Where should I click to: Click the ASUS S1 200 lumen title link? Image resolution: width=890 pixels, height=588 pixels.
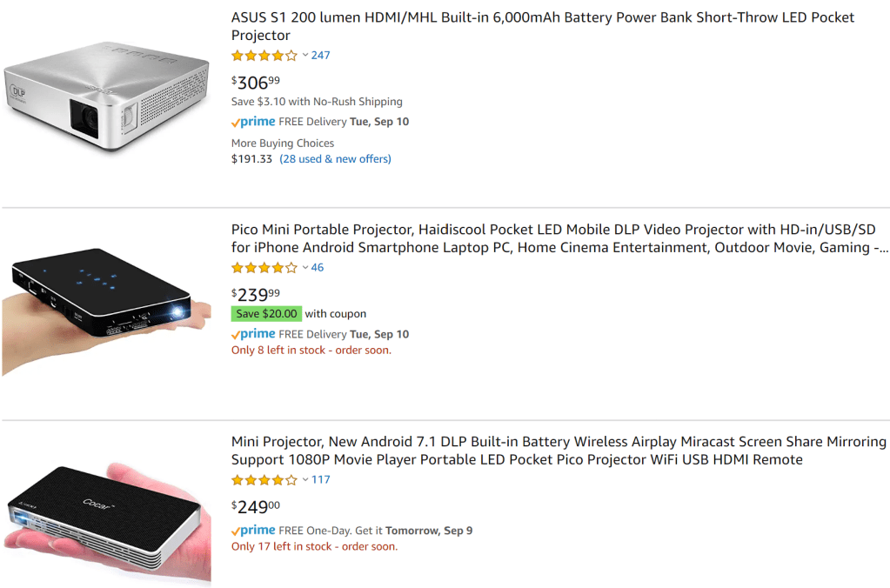tap(542, 26)
